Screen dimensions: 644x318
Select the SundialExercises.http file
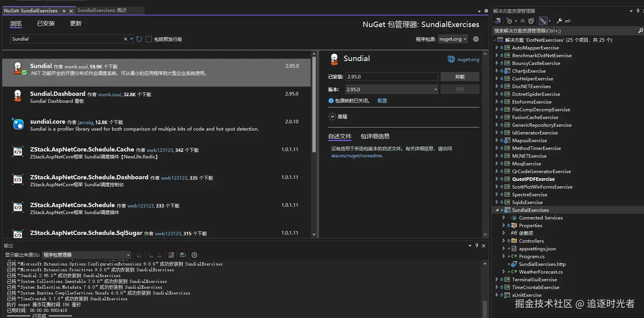(542, 264)
